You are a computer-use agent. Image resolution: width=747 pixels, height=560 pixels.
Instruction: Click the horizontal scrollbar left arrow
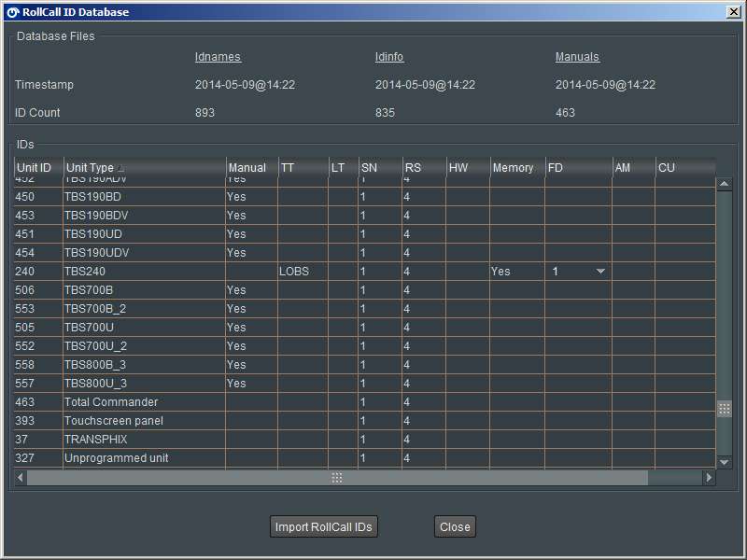(21, 477)
